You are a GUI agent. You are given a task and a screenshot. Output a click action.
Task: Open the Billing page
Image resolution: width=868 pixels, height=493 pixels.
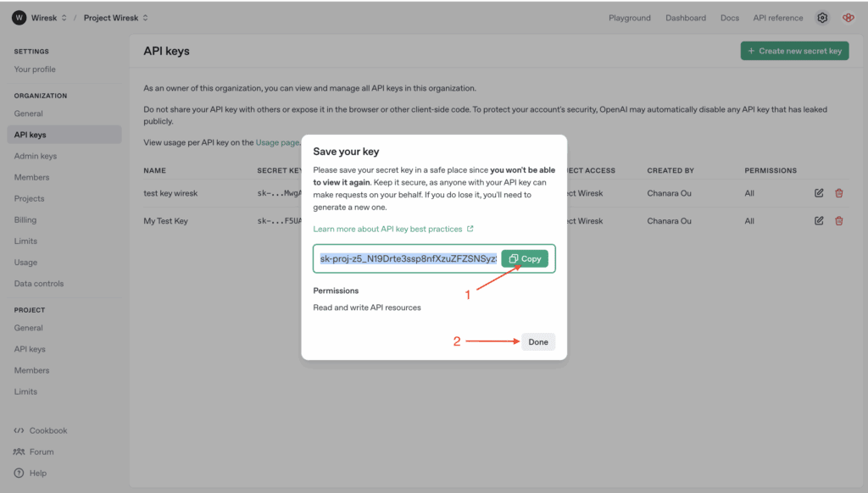(x=25, y=219)
